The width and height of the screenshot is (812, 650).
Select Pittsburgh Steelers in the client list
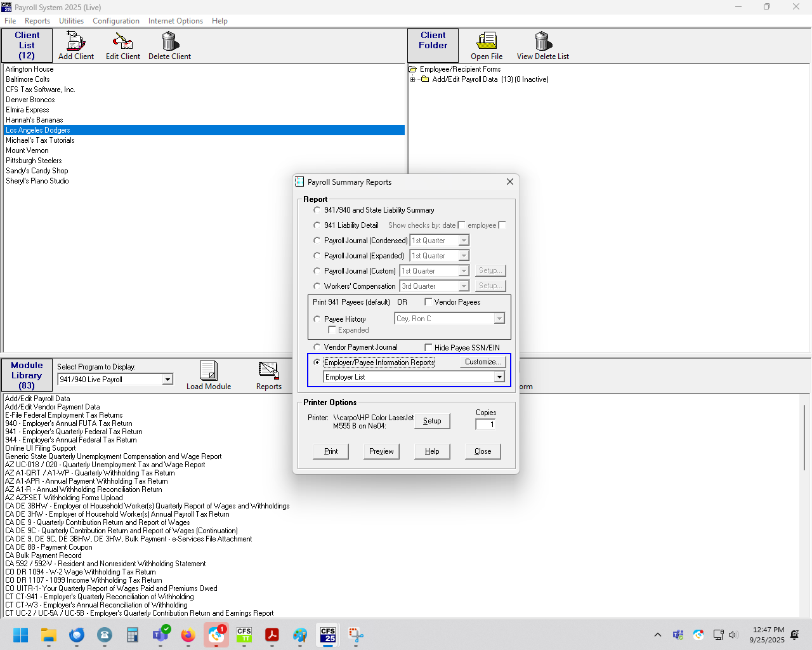tap(204, 161)
